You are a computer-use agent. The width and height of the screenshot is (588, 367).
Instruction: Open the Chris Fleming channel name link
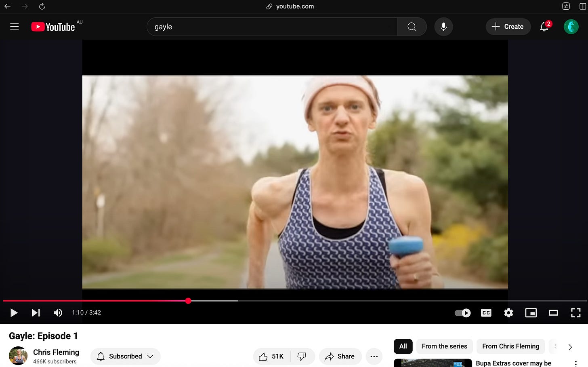[x=56, y=352]
